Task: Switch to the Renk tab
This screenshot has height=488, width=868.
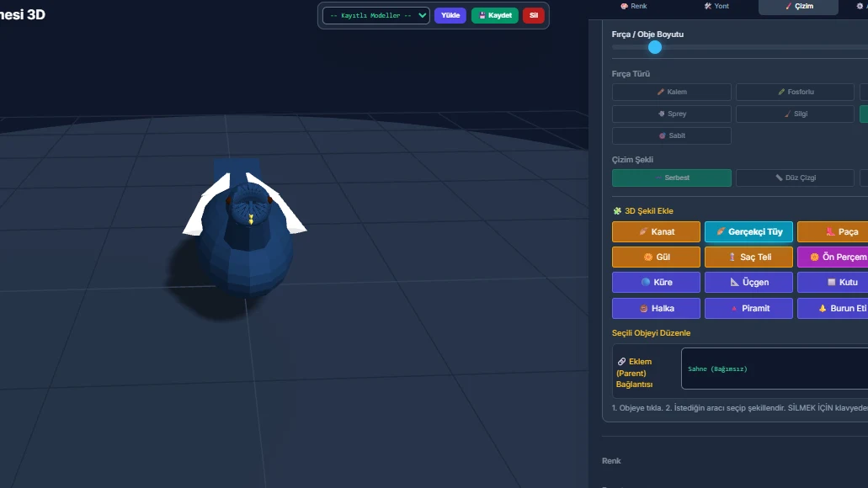Action: (x=633, y=6)
